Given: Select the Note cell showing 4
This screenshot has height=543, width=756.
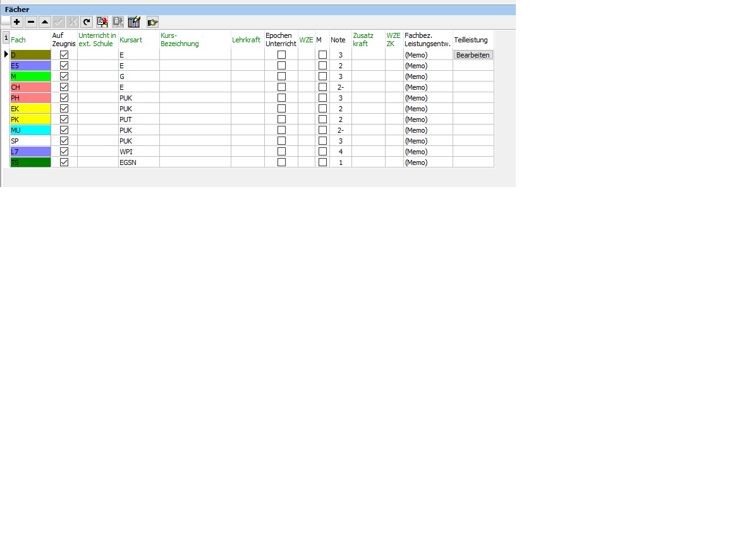Looking at the screenshot, I should point(341,152).
